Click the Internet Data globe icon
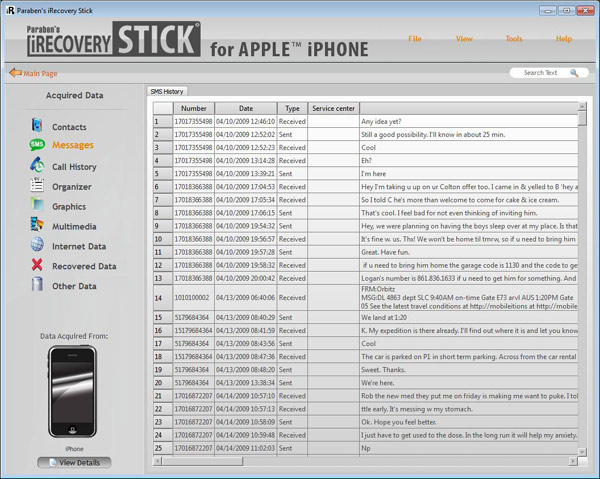The height and width of the screenshot is (479, 600). (37, 246)
